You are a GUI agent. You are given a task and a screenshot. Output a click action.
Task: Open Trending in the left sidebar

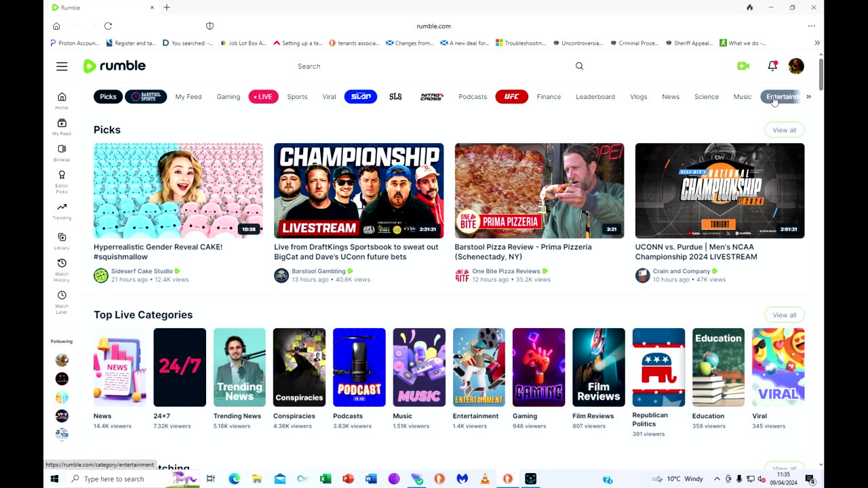62,211
